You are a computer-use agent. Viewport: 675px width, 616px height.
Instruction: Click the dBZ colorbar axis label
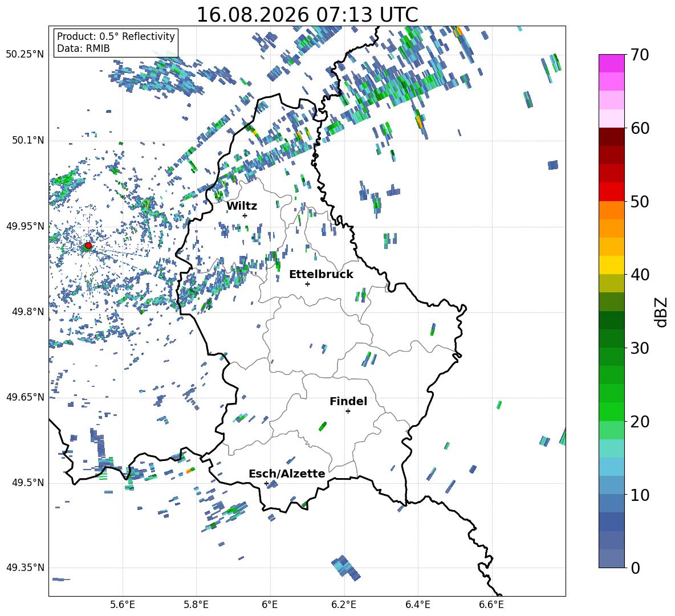pos(662,312)
